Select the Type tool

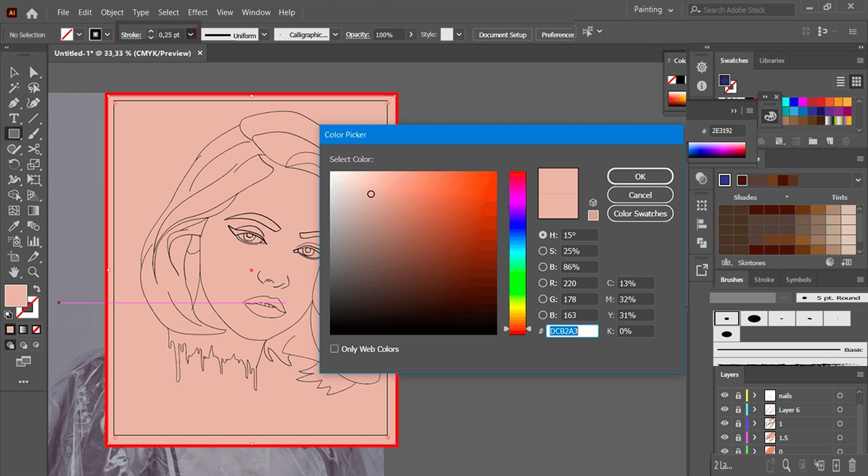14,119
